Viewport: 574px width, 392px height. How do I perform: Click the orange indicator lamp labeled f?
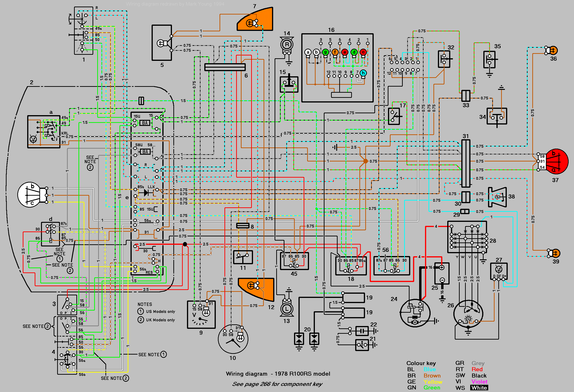335,52
